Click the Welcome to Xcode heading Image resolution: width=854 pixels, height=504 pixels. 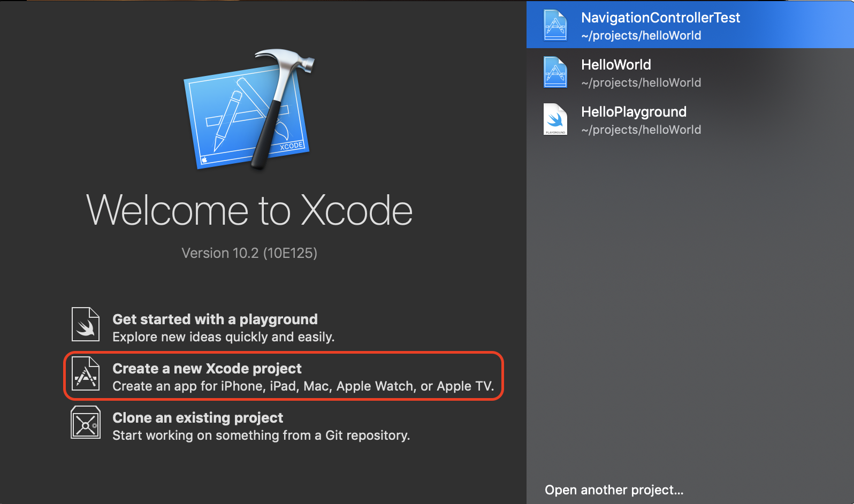point(249,210)
